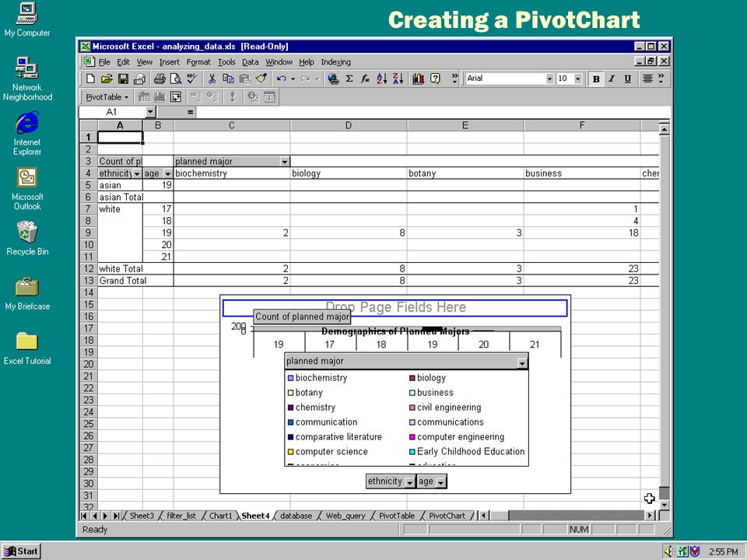Expand the font size 10 dropdown
Image resolution: width=747 pixels, height=560 pixels.
[x=578, y=79]
